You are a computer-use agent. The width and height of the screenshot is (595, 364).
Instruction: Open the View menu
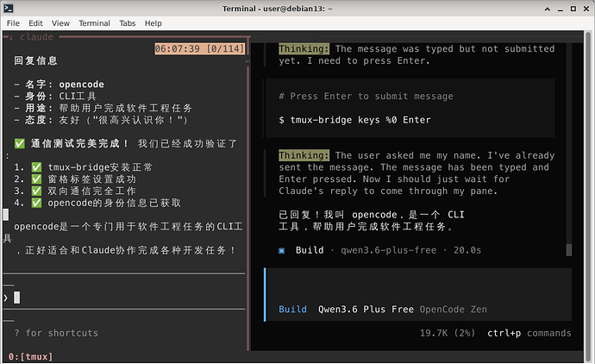click(x=60, y=23)
